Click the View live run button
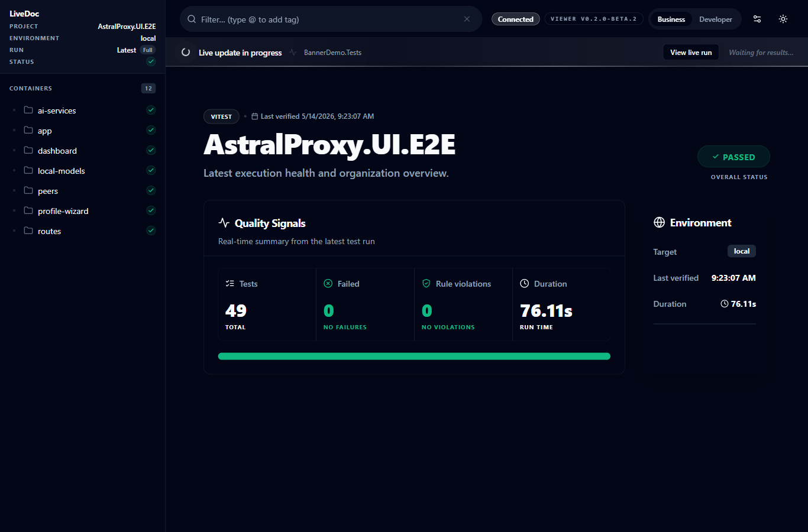The width and height of the screenshot is (808, 532). pyautogui.click(x=691, y=53)
